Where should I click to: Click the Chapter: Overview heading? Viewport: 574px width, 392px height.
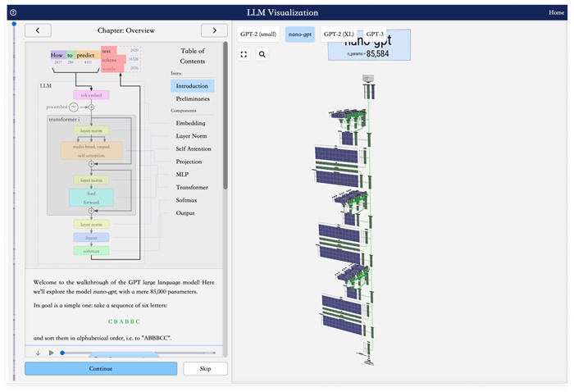[126, 30]
